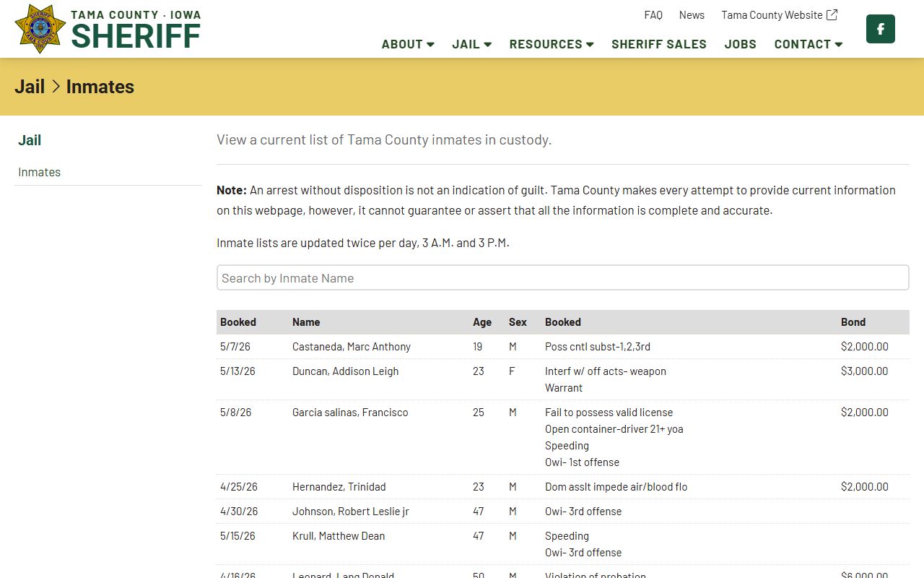This screenshot has height=578, width=924.
Task: Click the booked date 5/8/26
Action: [236, 413]
